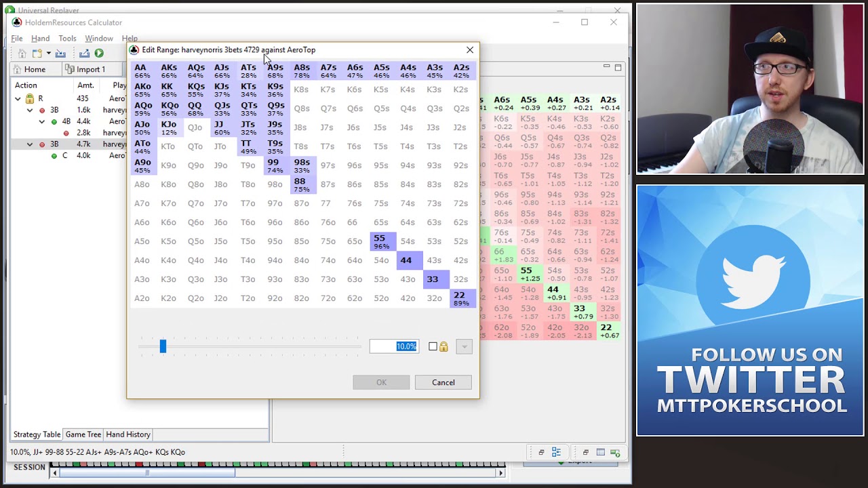
Task: Click the 10.0% range percentage field
Action: [394, 346]
